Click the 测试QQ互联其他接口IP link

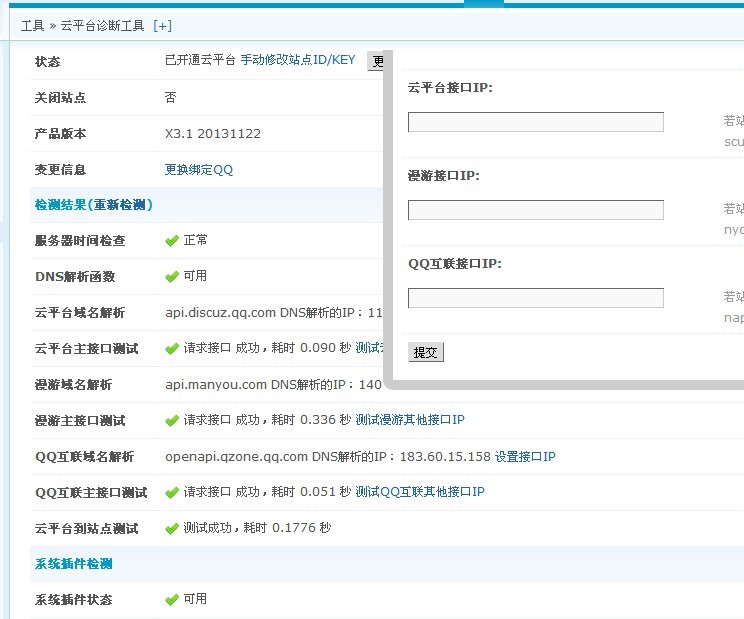[419, 492]
